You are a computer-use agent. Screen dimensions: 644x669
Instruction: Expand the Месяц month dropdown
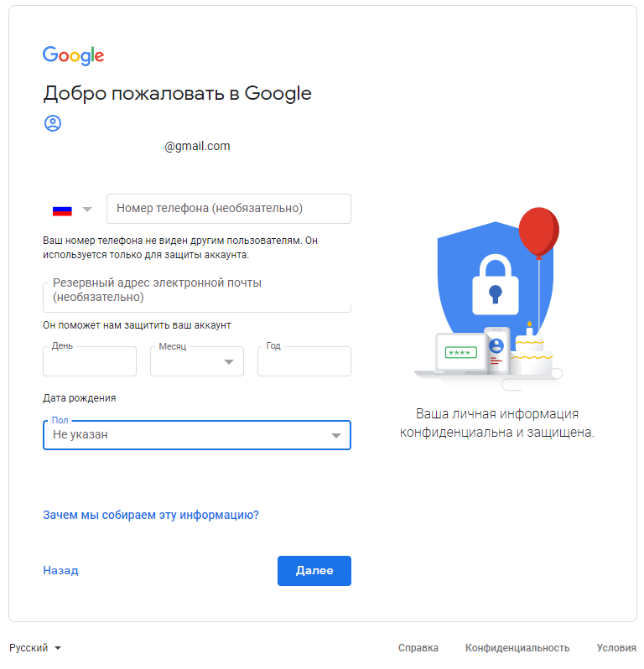(228, 362)
